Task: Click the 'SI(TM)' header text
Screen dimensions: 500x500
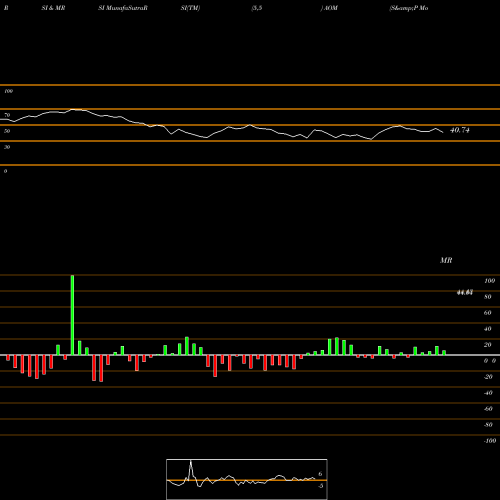Action: coord(190,8)
